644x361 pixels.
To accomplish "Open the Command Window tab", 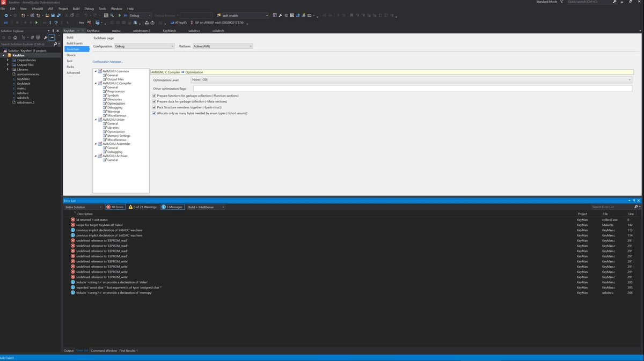I will (104, 350).
